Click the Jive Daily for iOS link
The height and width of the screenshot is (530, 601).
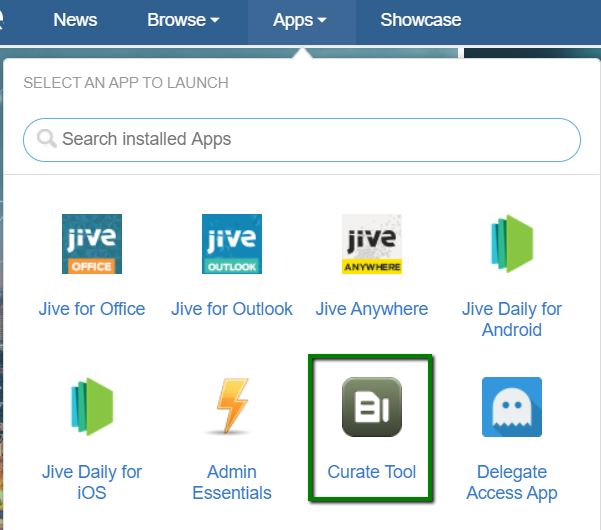92,482
